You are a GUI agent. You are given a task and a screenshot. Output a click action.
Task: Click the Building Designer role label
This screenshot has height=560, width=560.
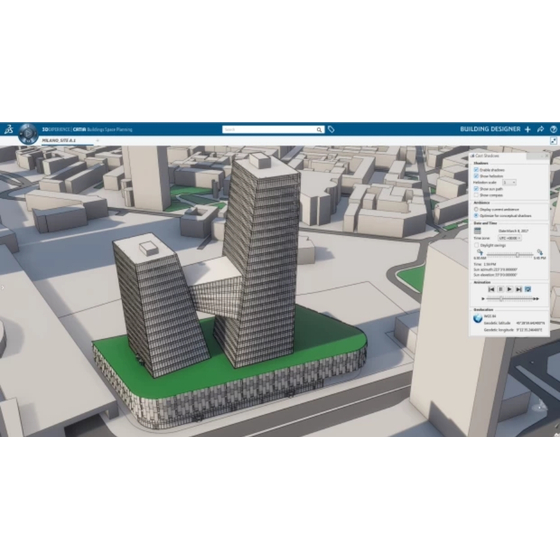pos(490,129)
